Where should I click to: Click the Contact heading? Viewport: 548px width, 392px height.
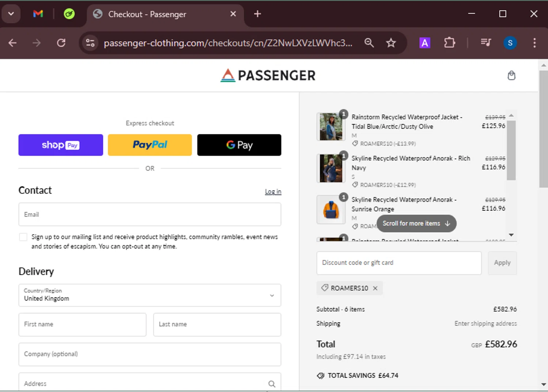(35, 190)
